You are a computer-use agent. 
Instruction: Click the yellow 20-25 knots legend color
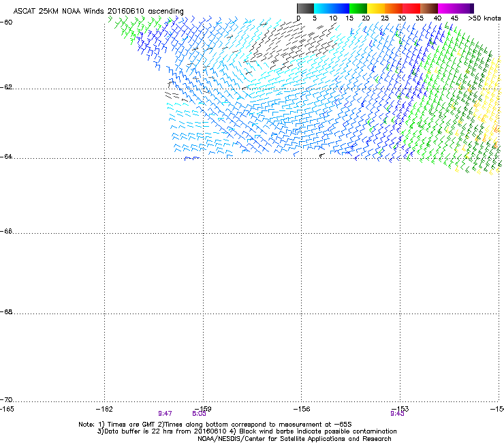point(376,8)
